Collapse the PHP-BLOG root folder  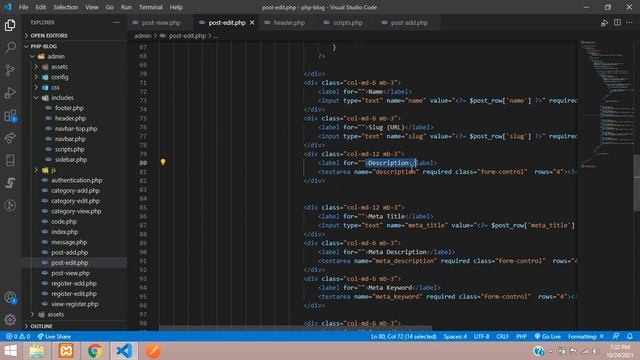43,46
